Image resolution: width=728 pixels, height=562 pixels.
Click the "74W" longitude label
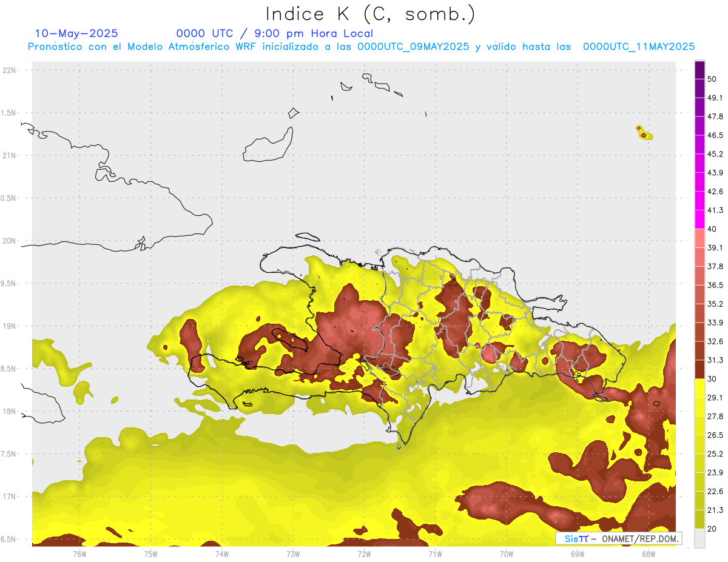(222, 554)
